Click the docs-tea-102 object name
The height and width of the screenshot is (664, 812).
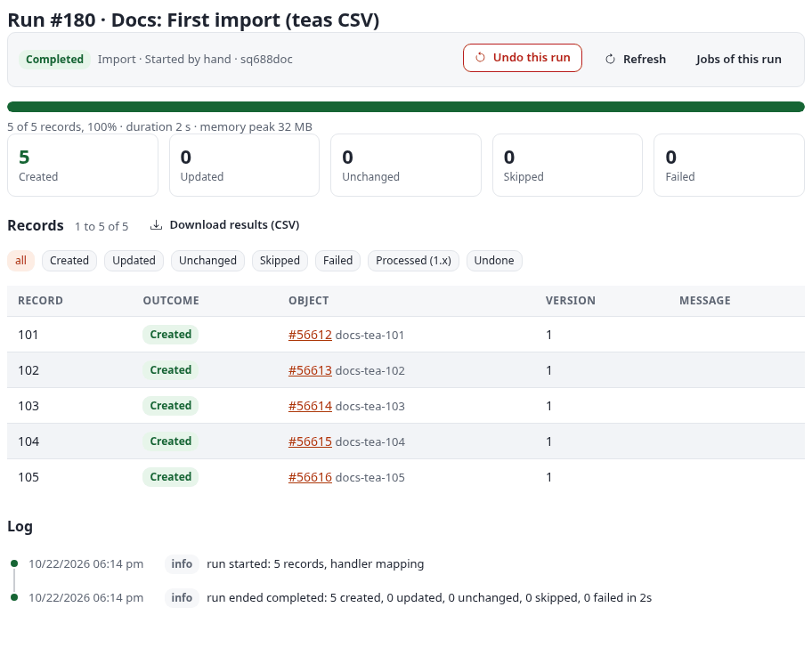pyautogui.click(x=369, y=371)
